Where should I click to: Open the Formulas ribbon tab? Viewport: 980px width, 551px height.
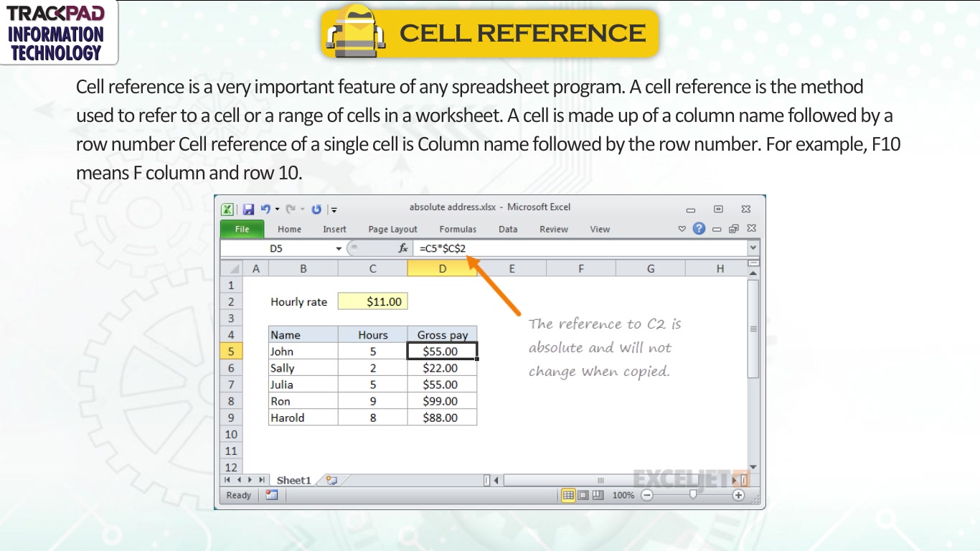pos(458,230)
